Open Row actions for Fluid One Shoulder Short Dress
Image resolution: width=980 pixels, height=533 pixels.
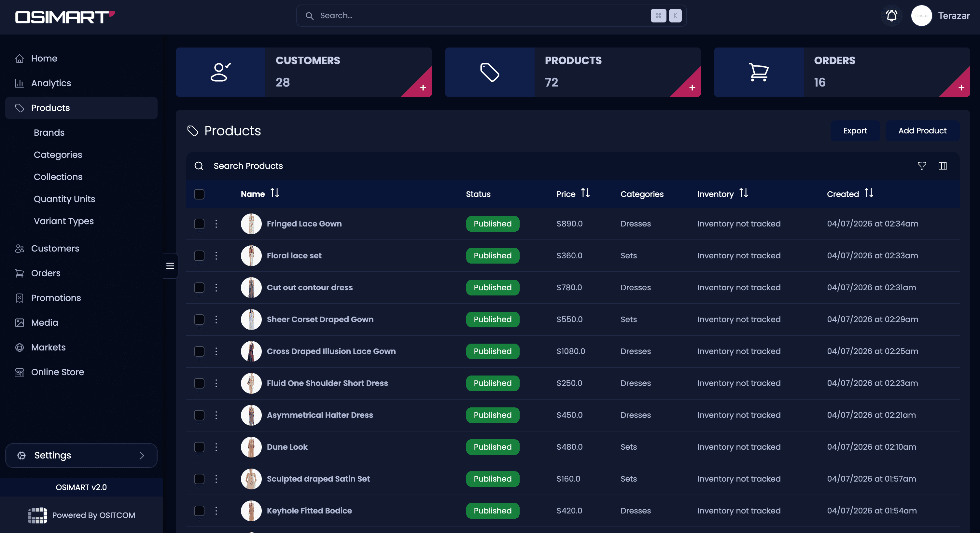(x=216, y=383)
